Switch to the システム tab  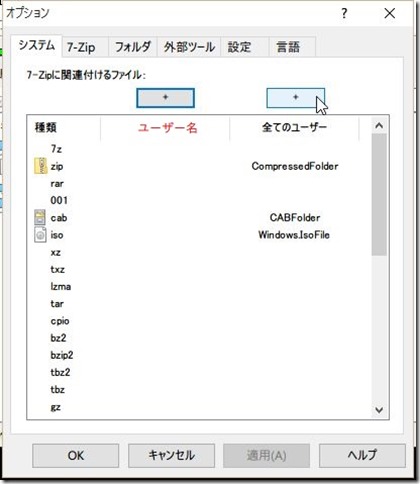click(36, 45)
